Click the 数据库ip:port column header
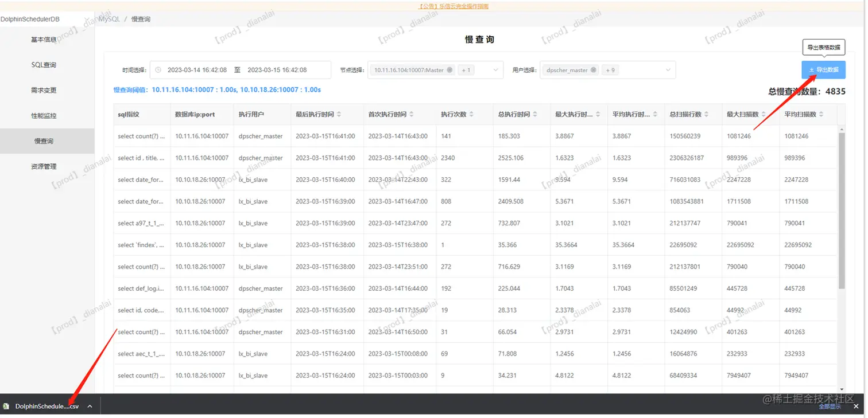 [x=203, y=115]
